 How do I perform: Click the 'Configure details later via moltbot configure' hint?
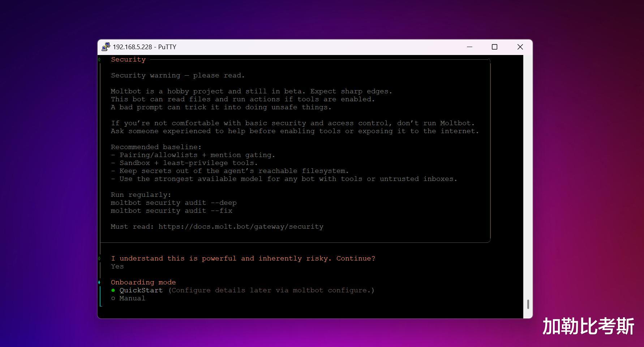(x=271, y=290)
